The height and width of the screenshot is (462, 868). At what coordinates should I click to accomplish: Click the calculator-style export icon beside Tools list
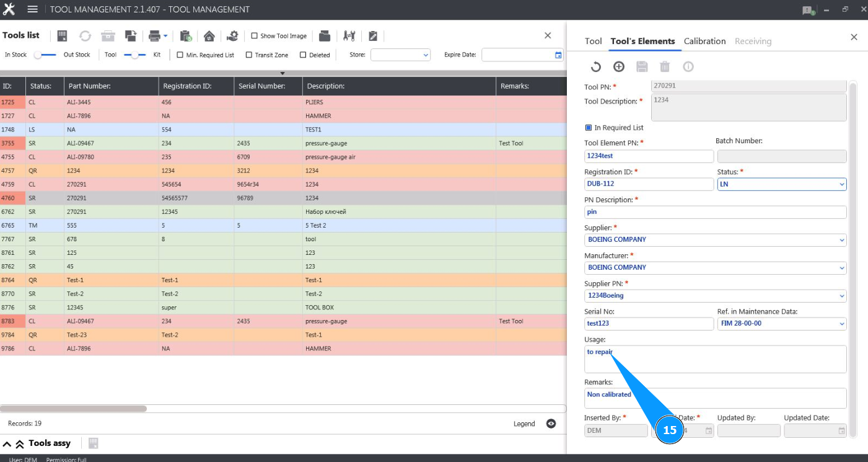pos(62,36)
